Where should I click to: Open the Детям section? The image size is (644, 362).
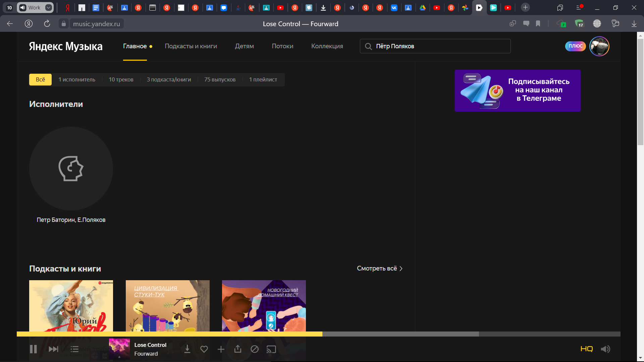point(244,46)
